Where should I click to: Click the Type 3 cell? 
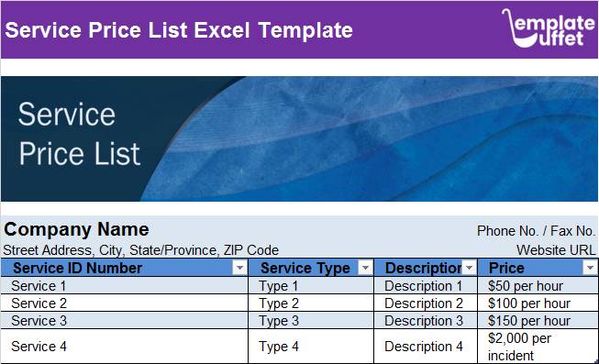pyautogui.click(x=311, y=321)
